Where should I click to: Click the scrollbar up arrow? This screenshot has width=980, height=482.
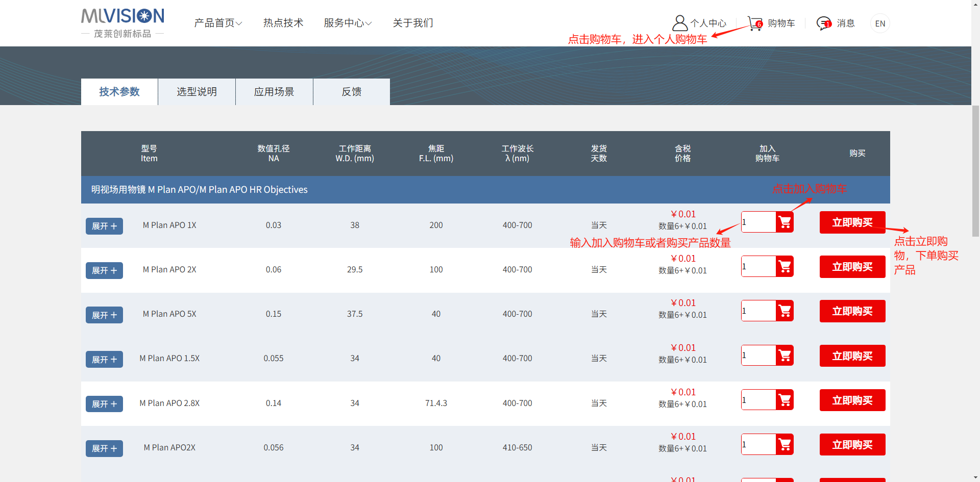975,4
